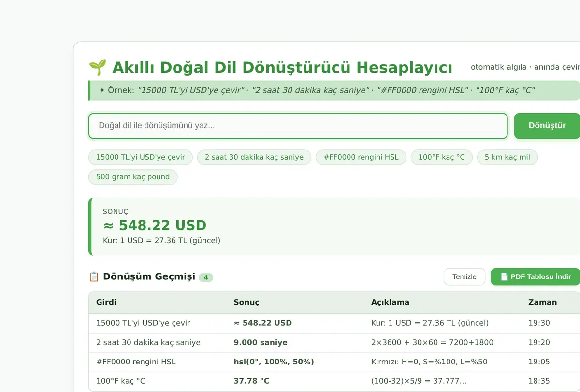Select history row "100°F kaç °C"

pyautogui.click(x=334, y=381)
